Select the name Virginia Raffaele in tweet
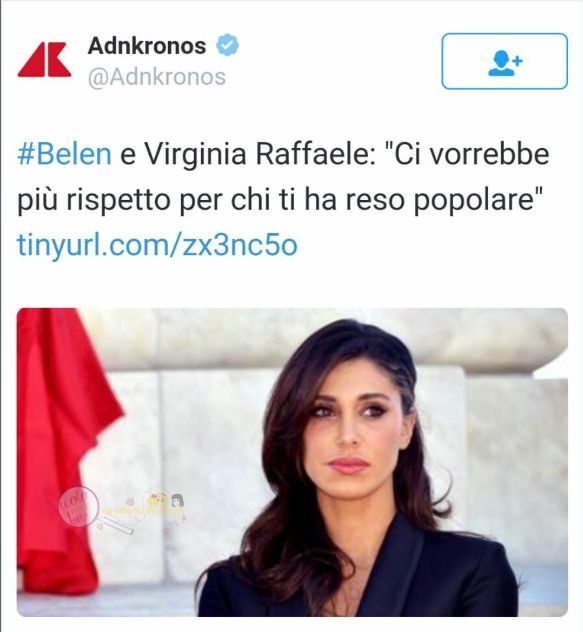This screenshot has height=632, width=583. tap(256, 154)
